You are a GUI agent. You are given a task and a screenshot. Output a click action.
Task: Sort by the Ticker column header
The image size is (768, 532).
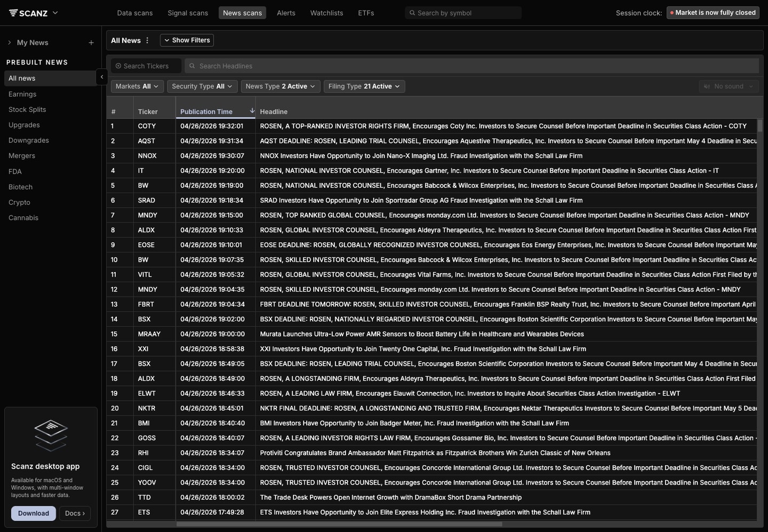click(148, 112)
